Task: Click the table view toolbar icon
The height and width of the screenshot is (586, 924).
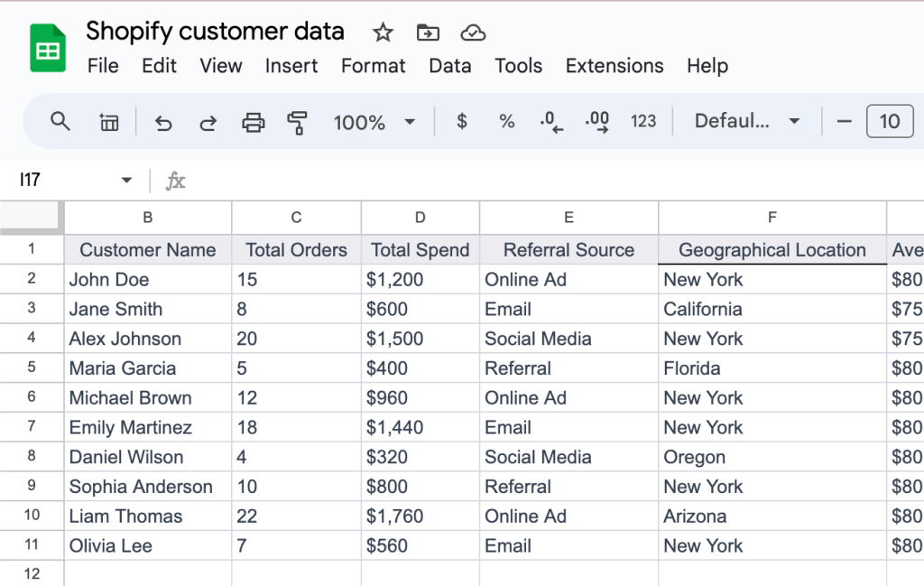Action: coord(108,122)
